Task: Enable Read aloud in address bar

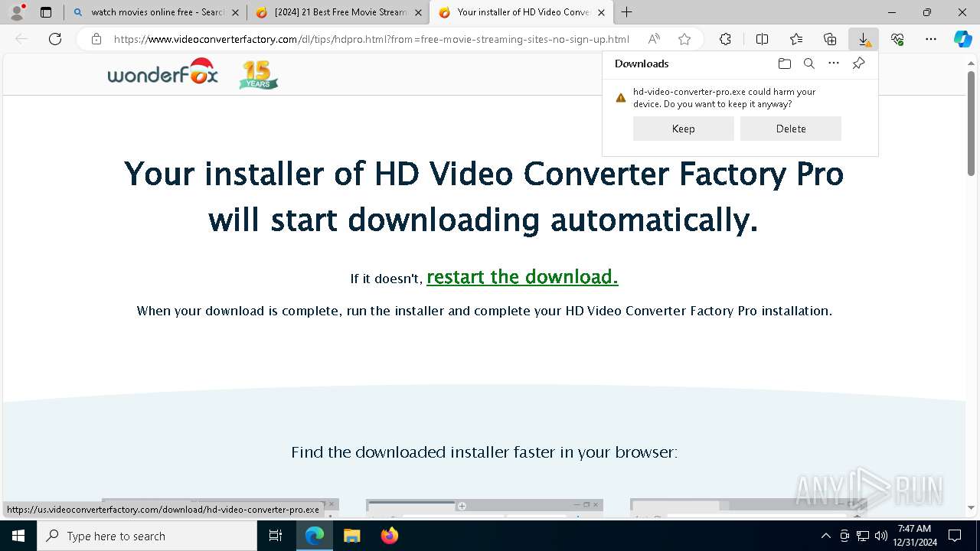Action: [x=654, y=39]
